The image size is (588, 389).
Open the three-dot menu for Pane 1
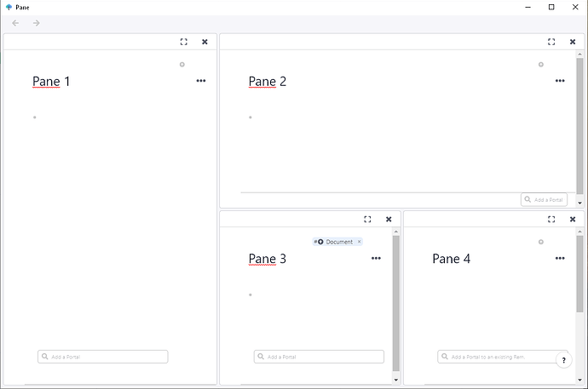click(201, 81)
